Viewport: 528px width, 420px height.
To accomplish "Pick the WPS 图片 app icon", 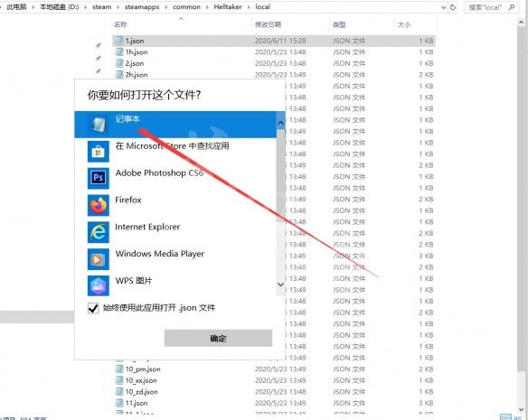I will (x=99, y=285).
